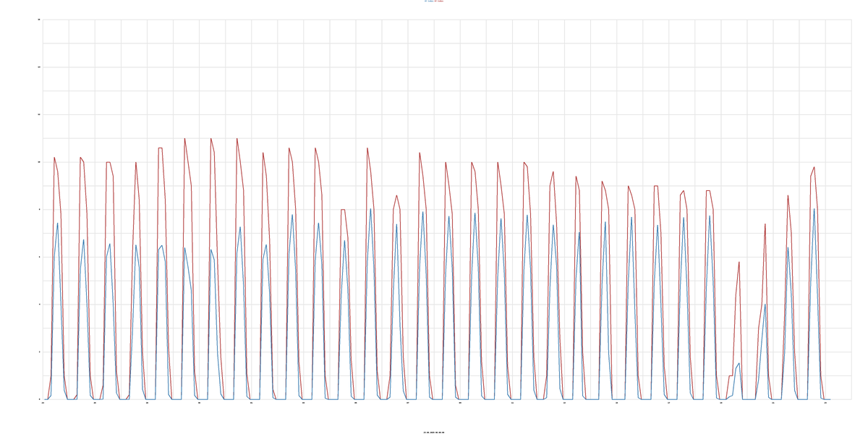
Task: Click the x-axis title below the chart
Action: coord(434,432)
